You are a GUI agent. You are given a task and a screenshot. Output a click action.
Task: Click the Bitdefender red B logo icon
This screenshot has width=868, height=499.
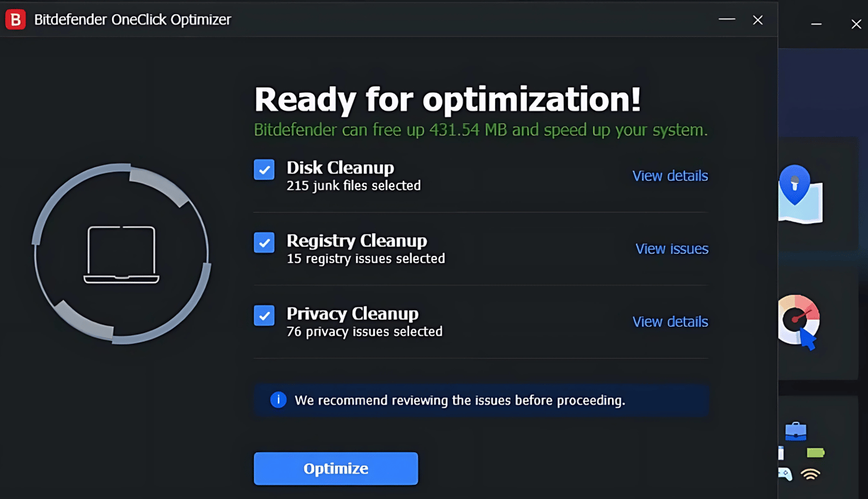click(x=15, y=19)
